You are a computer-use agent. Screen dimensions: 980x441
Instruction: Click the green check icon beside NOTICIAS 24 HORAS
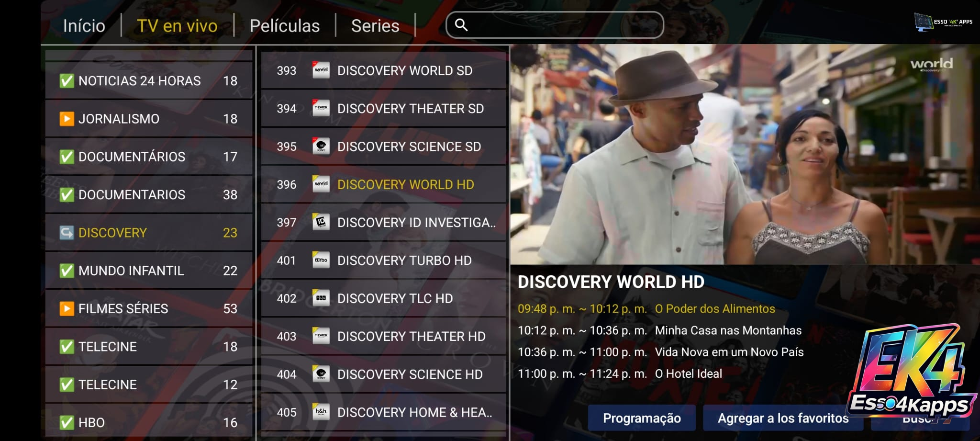pos(67,81)
